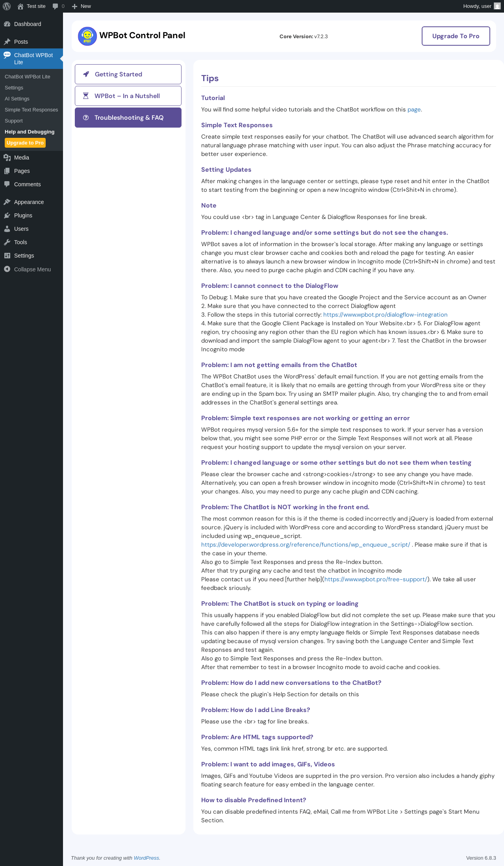This screenshot has height=866, width=504.
Task: Open Simple Text Responses submenu item
Action: [x=31, y=110]
